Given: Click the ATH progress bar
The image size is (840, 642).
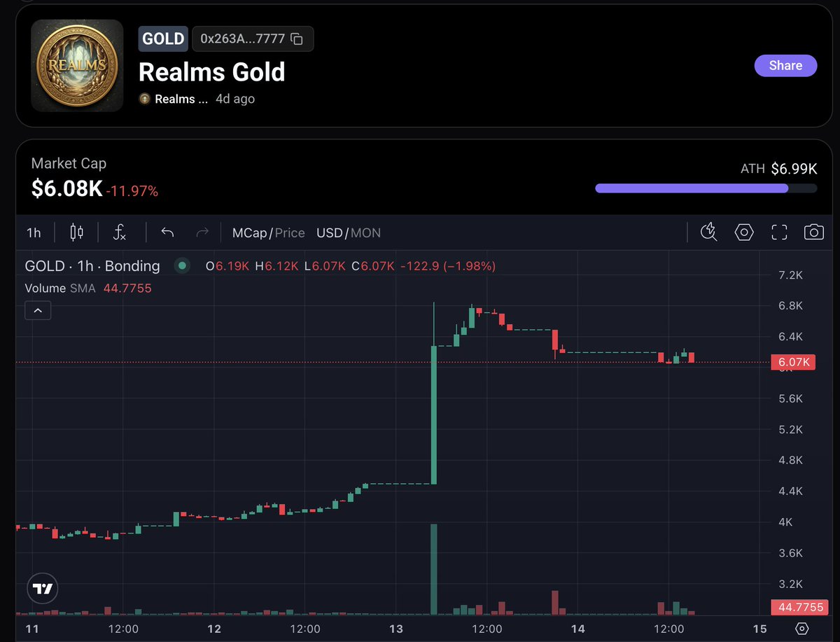Looking at the screenshot, I should coord(706,188).
